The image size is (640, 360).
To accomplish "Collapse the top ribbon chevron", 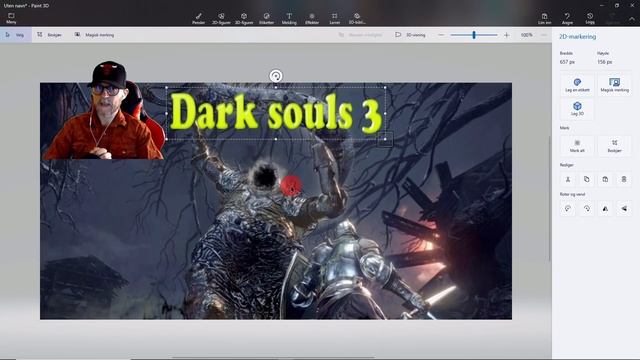I will tap(632, 19).
